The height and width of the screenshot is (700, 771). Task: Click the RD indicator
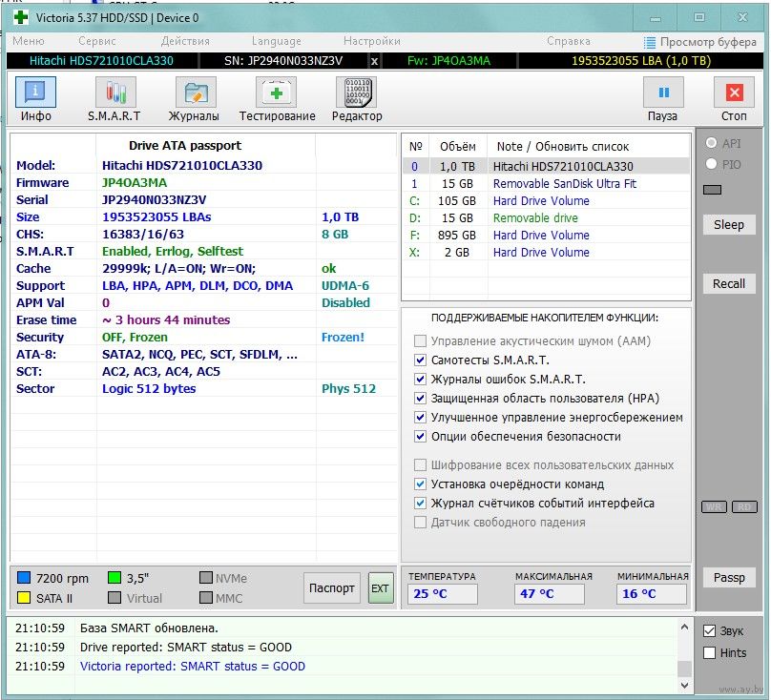click(744, 506)
